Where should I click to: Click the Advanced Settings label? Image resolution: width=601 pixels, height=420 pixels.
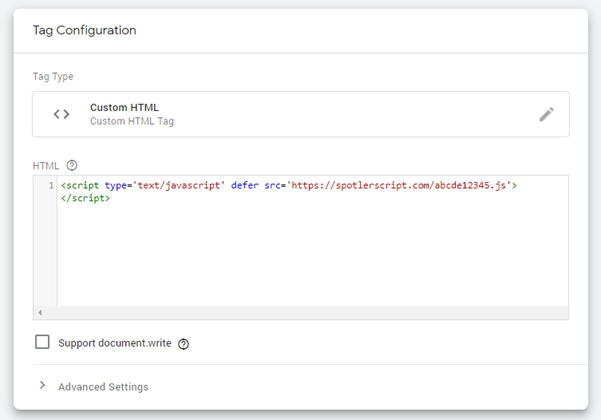pyautogui.click(x=103, y=387)
